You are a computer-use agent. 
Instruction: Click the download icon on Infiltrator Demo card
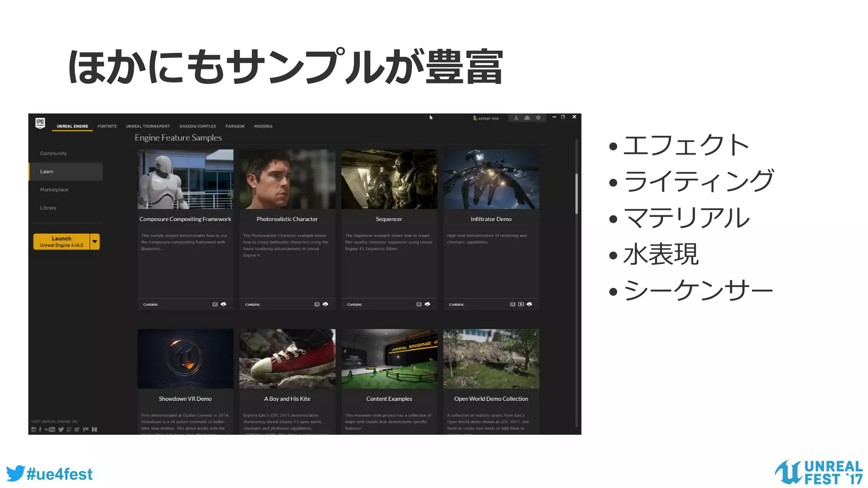(x=529, y=304)
